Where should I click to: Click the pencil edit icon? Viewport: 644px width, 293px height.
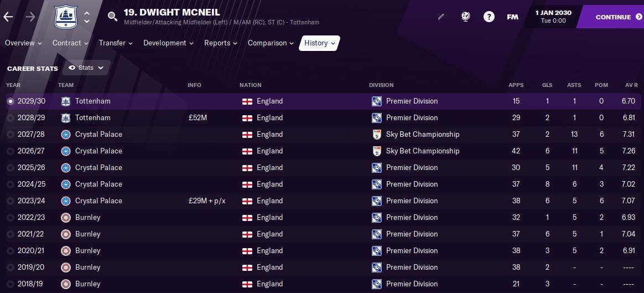click(x=441, y=17)
